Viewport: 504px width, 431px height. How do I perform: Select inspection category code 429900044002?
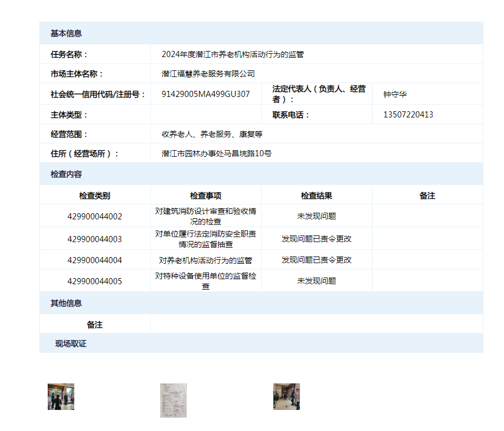95,217
